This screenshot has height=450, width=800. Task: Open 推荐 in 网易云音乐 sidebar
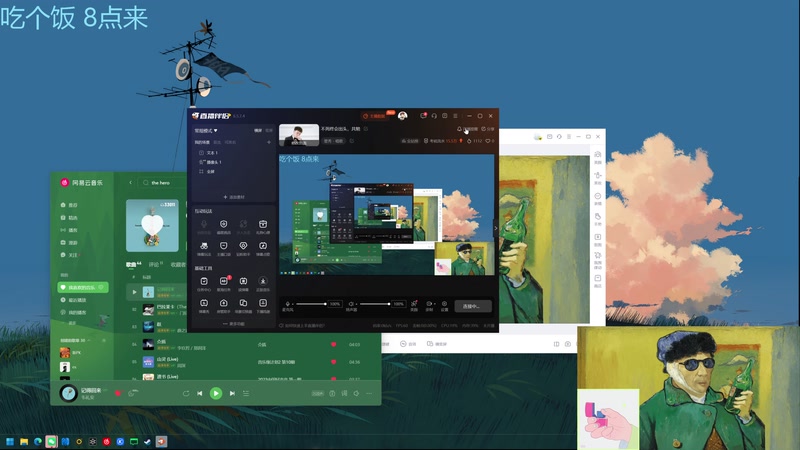click(69, 205)
